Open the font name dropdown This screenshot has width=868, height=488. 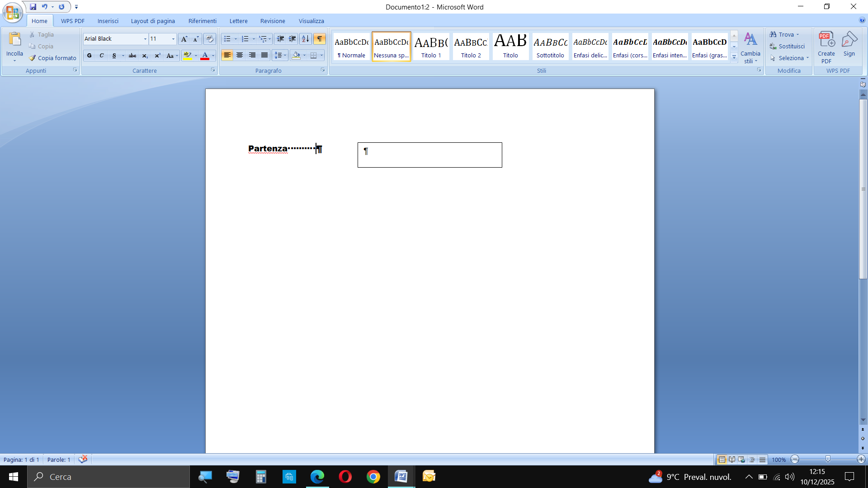point(145,39)
